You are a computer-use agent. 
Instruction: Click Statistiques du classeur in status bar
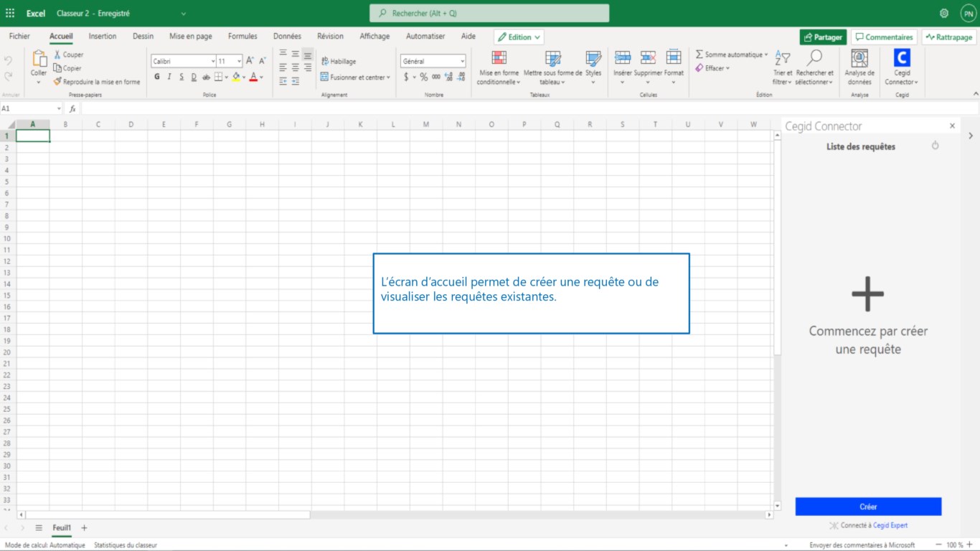pyautogui.click(x=126, y=545)
